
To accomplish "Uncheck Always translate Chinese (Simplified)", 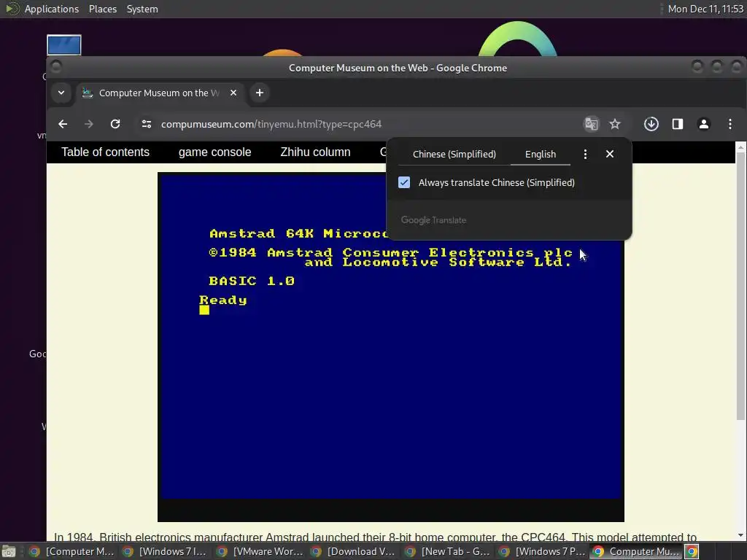I will pos(404,182).
